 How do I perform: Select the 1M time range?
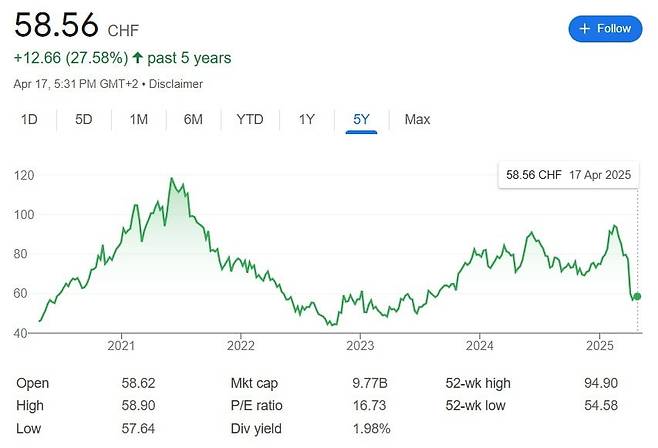click(138, 120)
